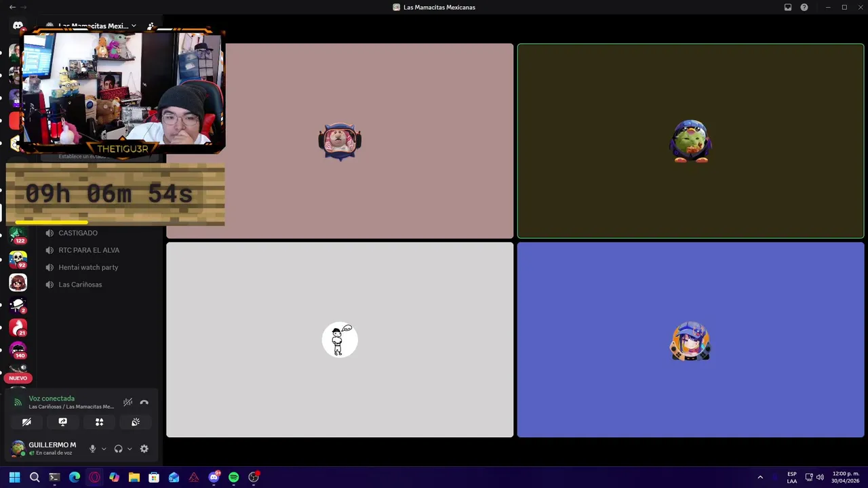
Task: Disconnect from the voice call
Action: 144,402
